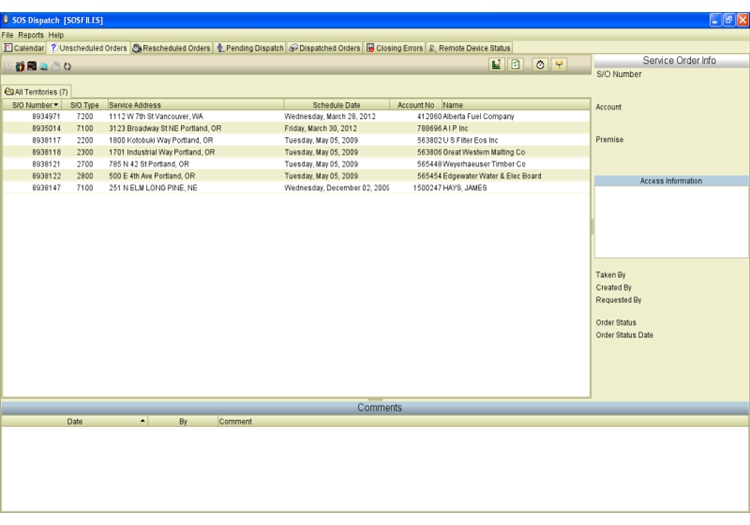Screen dimensions: 750x525
Task: Sort by the Service Address column header
Action: click(x=196, y=105)
